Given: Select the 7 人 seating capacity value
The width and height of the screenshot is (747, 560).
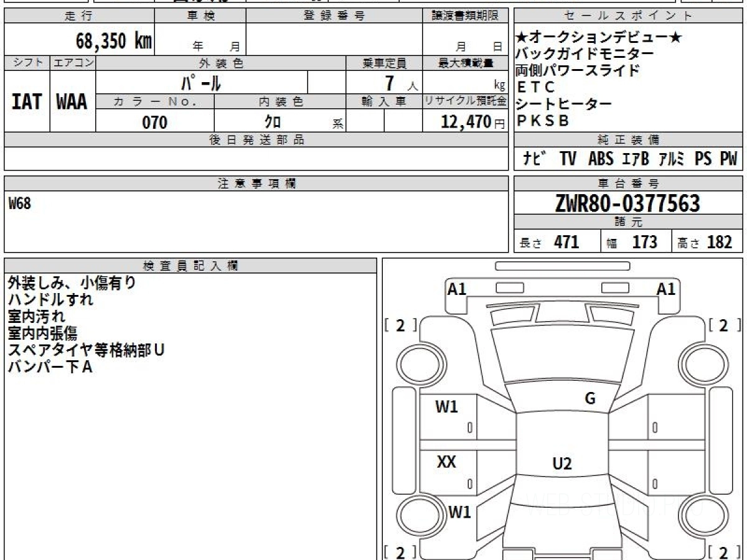Looking at the screenshot, I should coord(402,83).
